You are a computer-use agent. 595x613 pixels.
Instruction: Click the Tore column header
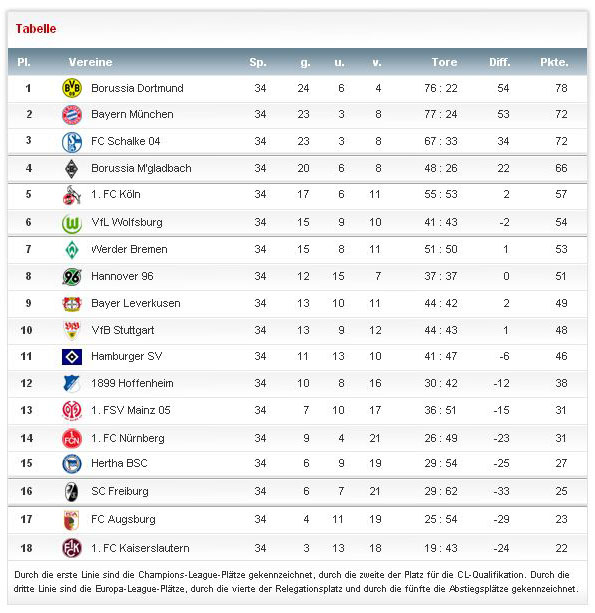point(444,62)
